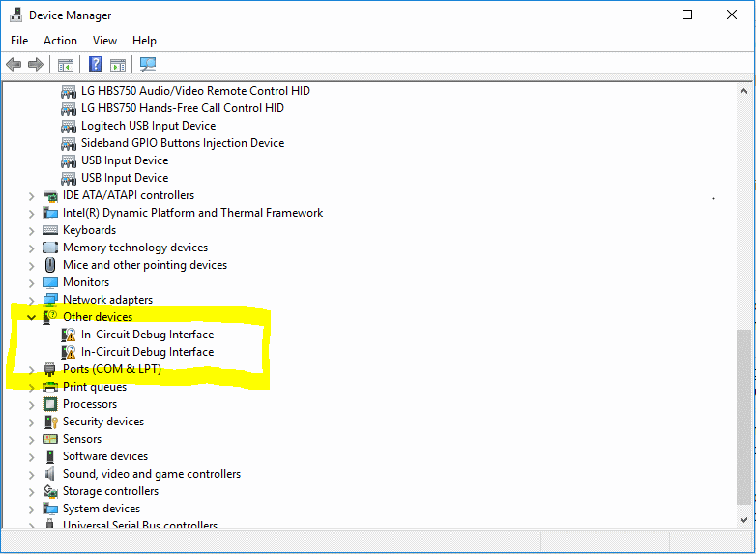Click the vertical scrollbar thumb
The width and height of the screenshot is (756, 554).
[743, 417]
